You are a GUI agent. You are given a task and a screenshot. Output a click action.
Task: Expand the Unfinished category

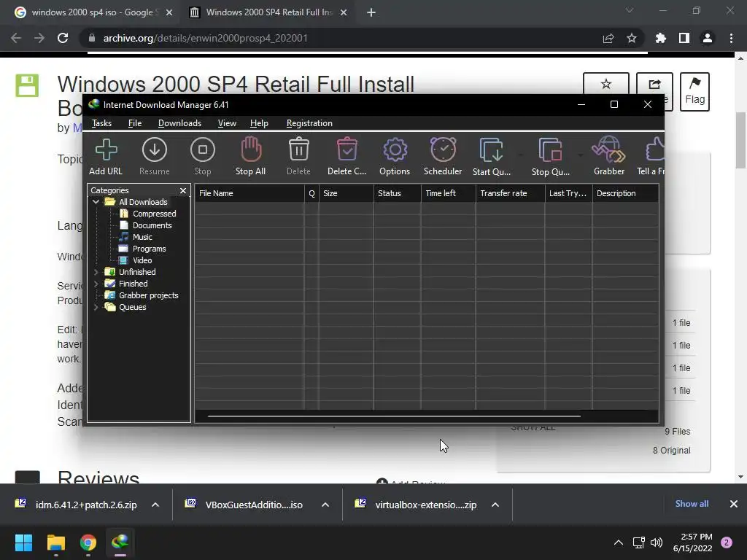(x=96, y=272)
